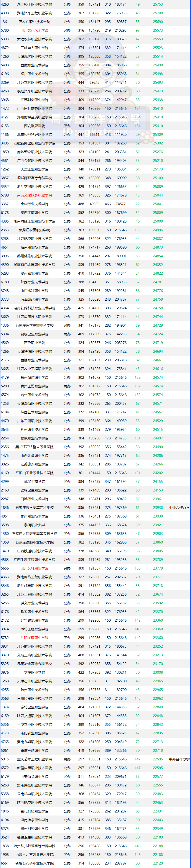The width and height of the screenshot is (191, 868).
Task: Click school name 黑龙江农垦职业学院
Action: click(35, 230)
